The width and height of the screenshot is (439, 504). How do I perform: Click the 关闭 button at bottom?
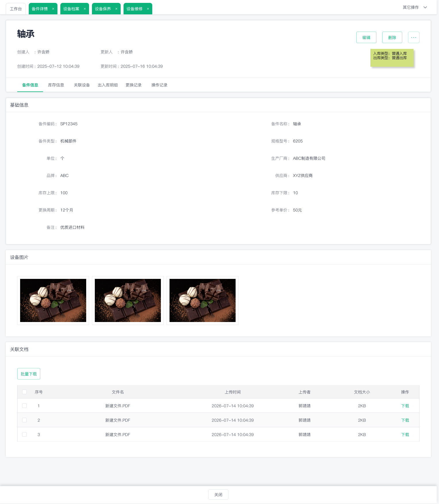[x=218, y=495]
